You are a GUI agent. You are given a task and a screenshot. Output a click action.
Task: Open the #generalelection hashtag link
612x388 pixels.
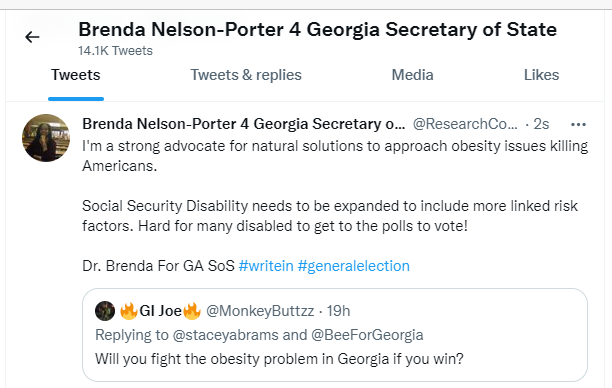point(354,266)
